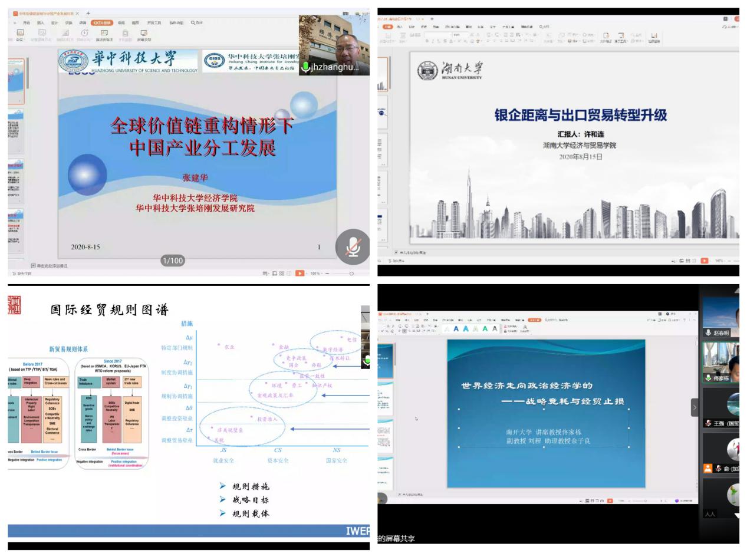This screenshot has width=747, height=560.
Task: Click the 文本轮廓 text outline button
Action: (x=511, y=331)
